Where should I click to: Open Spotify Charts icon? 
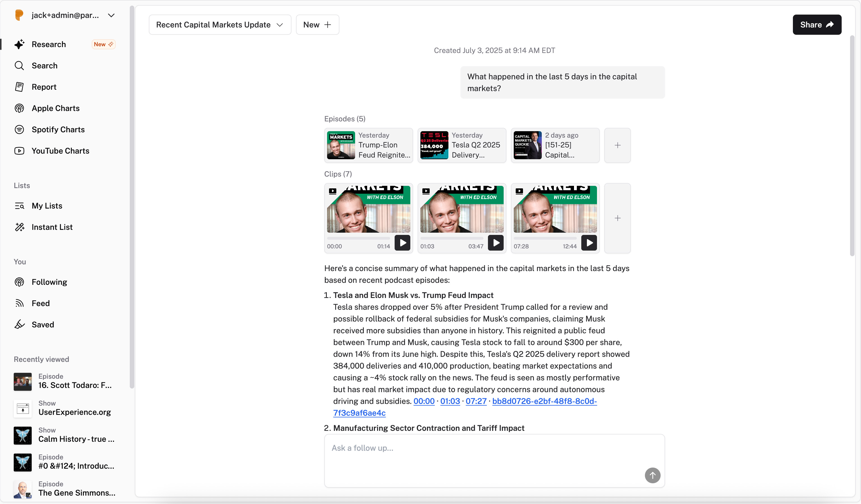click(19, 130)
